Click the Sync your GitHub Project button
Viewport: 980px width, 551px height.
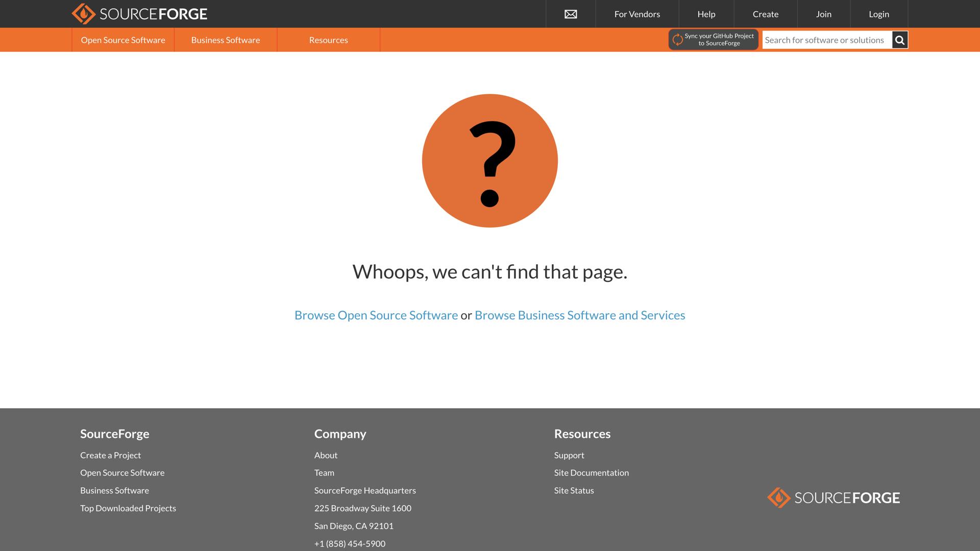(713, 39)
